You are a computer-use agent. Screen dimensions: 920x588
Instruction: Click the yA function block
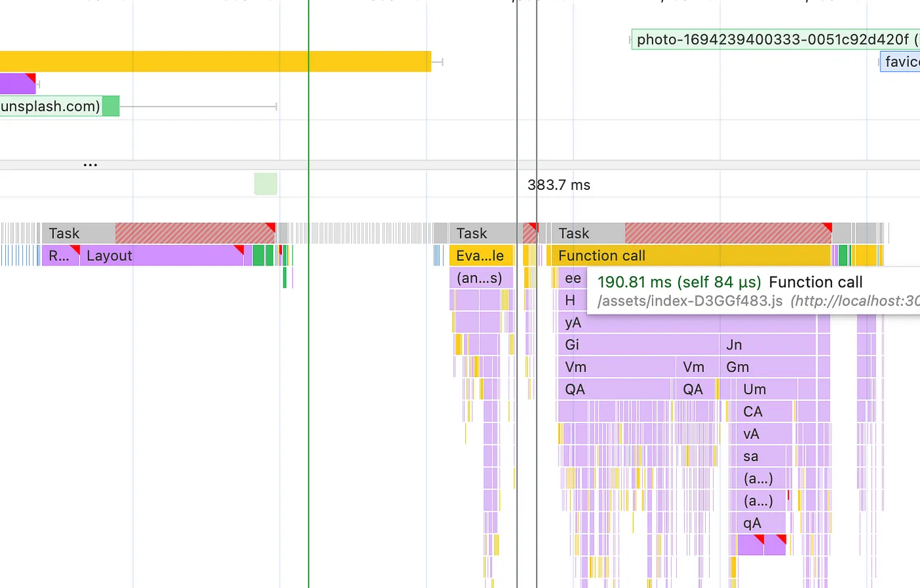(x=687, y=323)
